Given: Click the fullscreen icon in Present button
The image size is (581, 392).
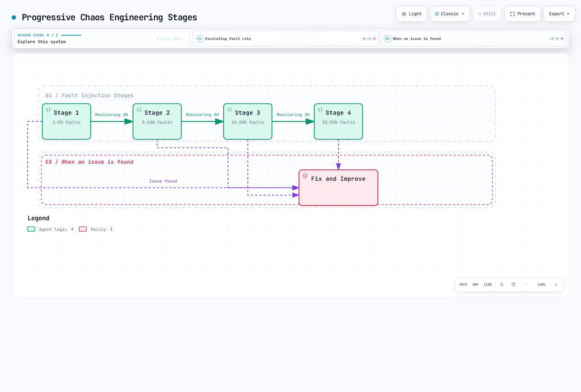Looking at the screenshot, I should [x=512, y=14].
